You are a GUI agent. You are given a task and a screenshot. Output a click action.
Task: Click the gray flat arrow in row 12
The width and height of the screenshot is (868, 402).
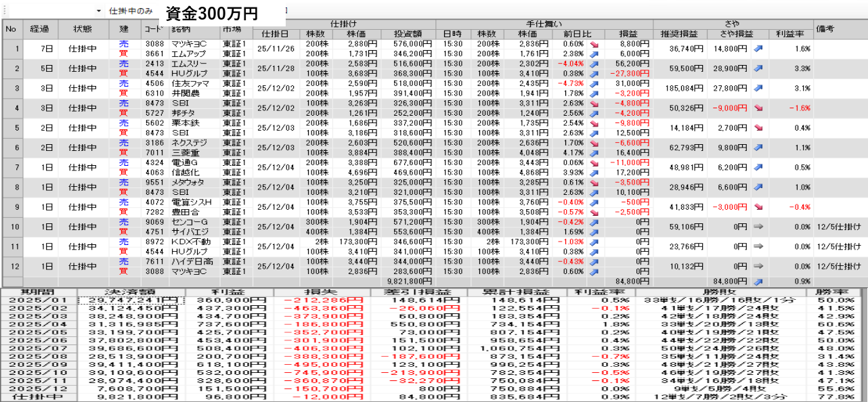click(x=758, y=266)
